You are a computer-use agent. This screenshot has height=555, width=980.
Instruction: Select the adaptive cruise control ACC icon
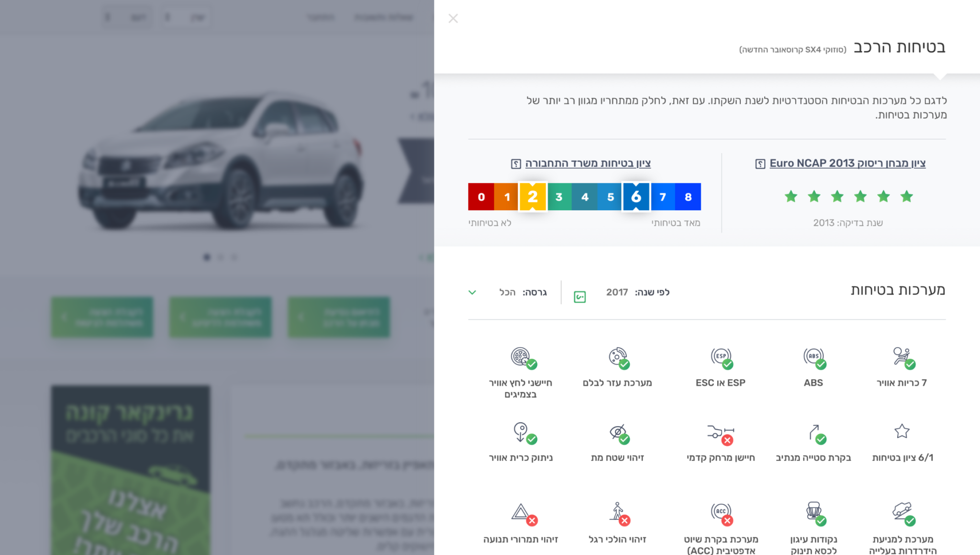[x=722, y=514]
